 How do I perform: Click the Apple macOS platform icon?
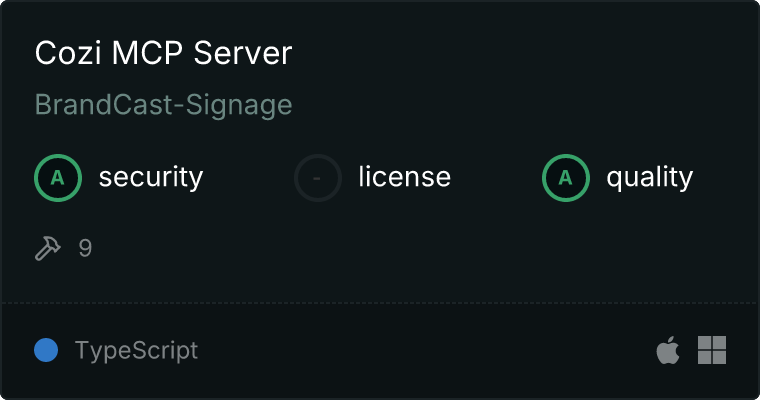667,350
